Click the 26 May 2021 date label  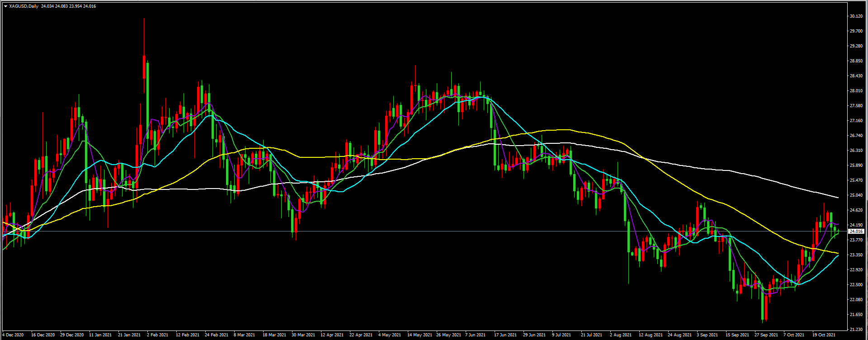tap(448, 335)
